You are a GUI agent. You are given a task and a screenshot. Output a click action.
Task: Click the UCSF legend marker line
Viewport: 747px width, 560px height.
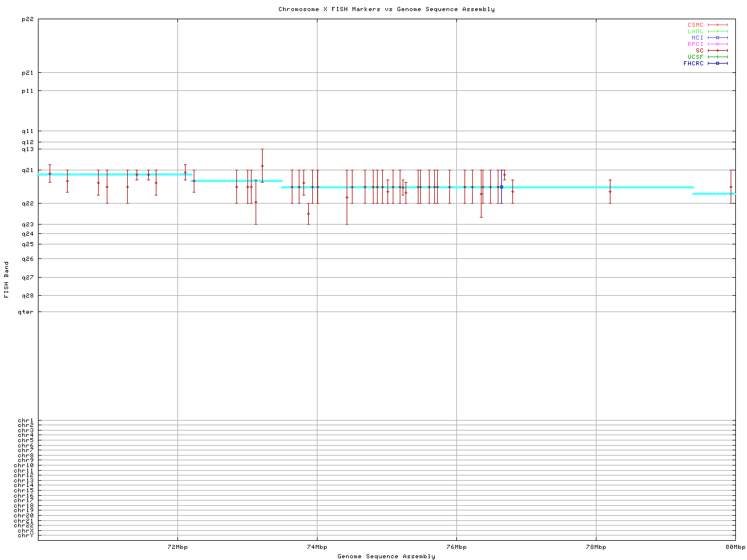[x=717, y=57]
